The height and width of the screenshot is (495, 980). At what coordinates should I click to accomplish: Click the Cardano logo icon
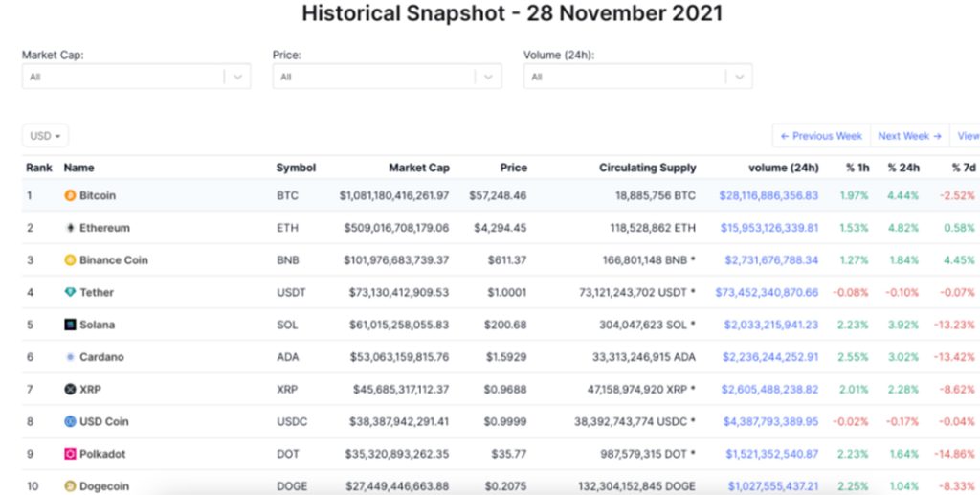(70, 357)
